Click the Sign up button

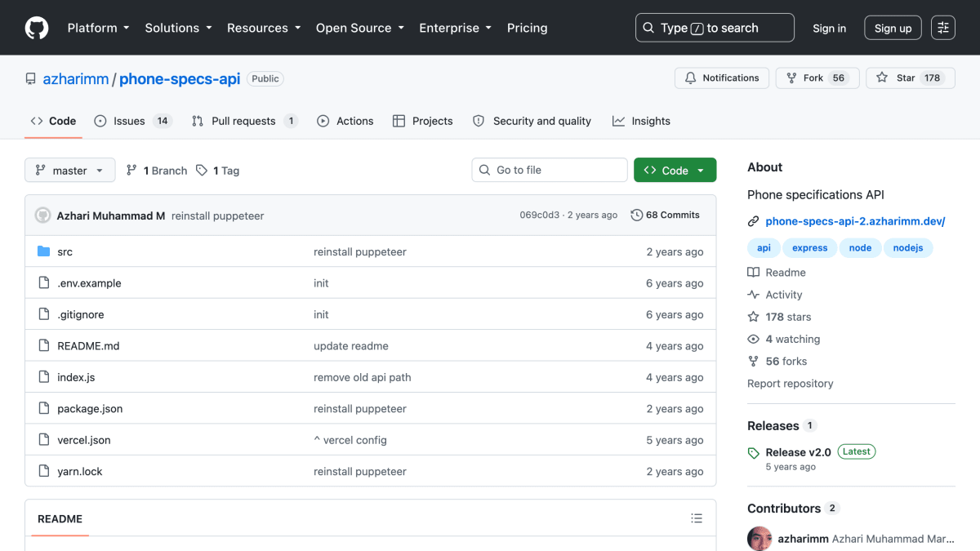893,28
